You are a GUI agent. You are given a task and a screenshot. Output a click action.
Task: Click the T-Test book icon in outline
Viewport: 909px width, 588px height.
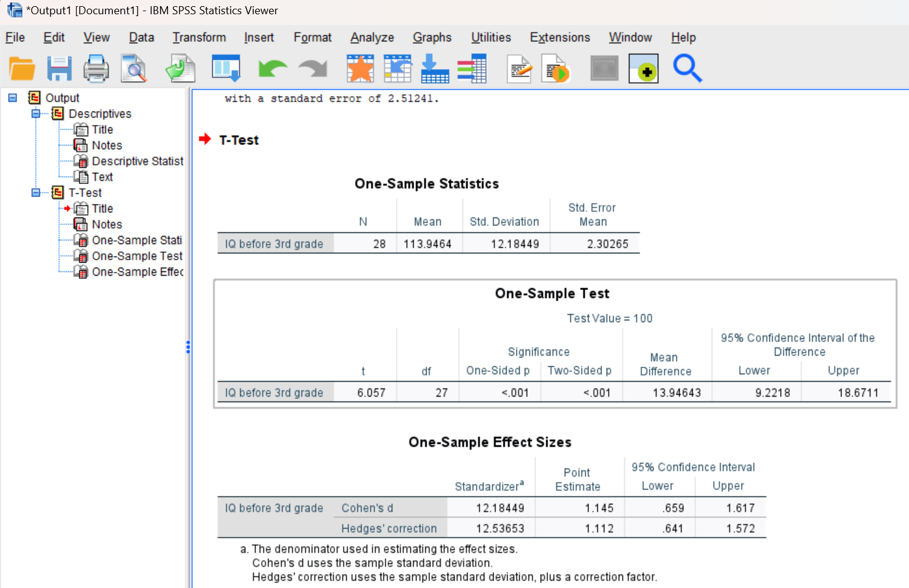pos(58,193)
